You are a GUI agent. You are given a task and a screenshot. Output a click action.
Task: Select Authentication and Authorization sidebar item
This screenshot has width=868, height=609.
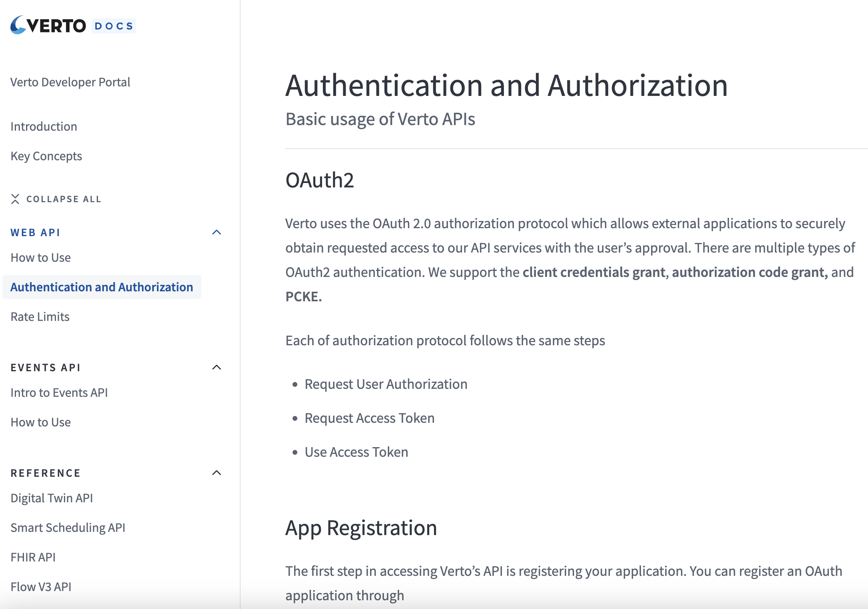coord(102,287)
